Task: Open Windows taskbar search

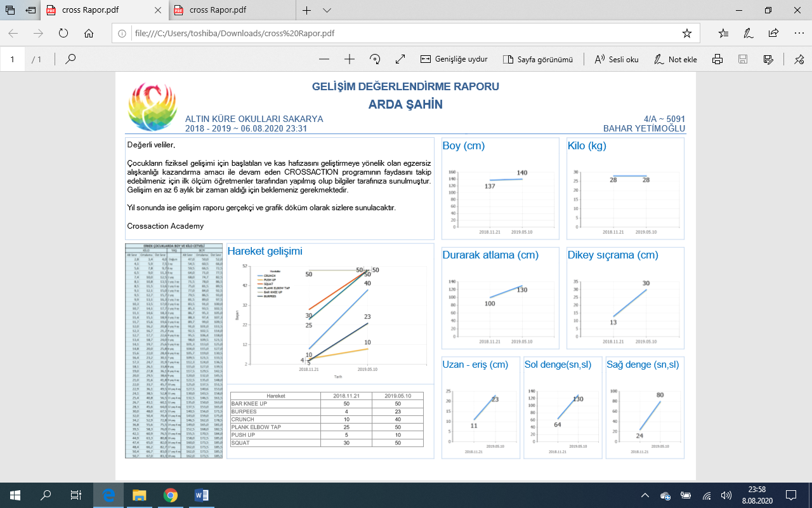Action: click(x=46, y=495)
